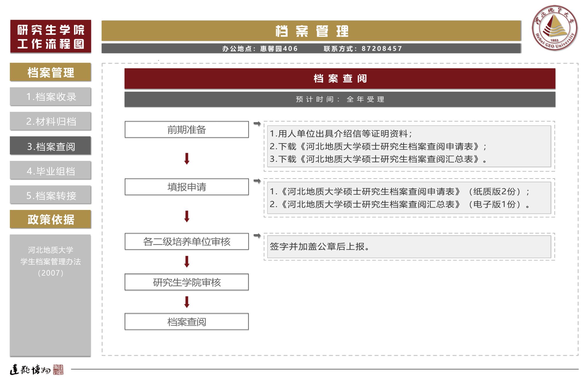Select the 3.档案查阅 section
The image size is (588, 380).
point(51,146)
